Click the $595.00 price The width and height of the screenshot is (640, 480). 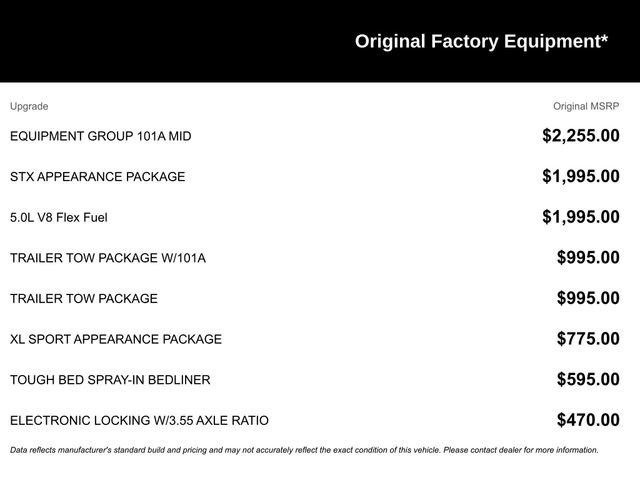588,380
